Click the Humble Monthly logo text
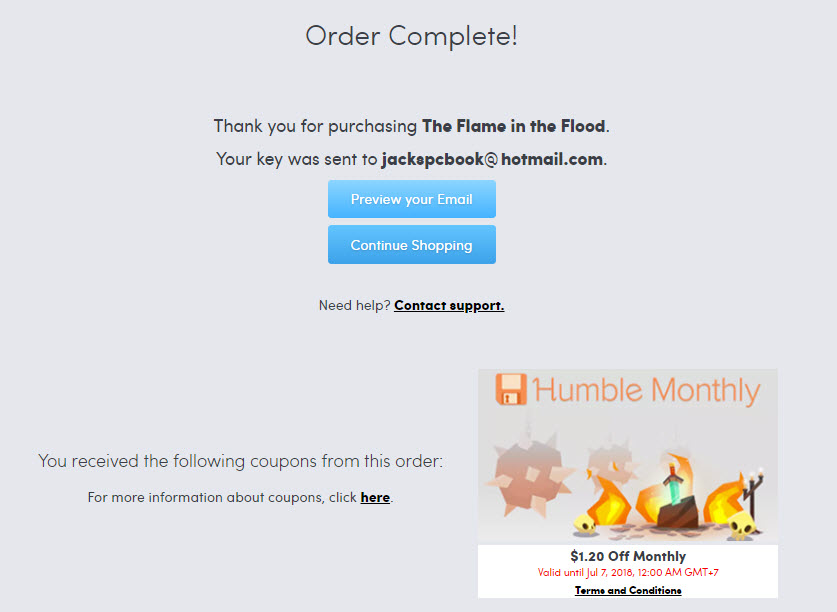This screenshot has width=837, height=612. click(647, 390)
